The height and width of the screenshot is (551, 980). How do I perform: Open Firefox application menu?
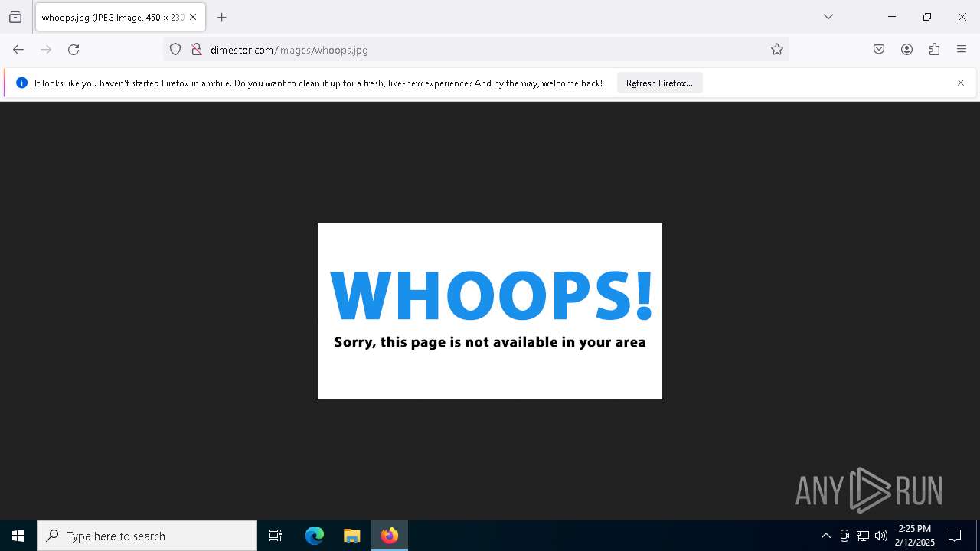[x=962, y=50]
